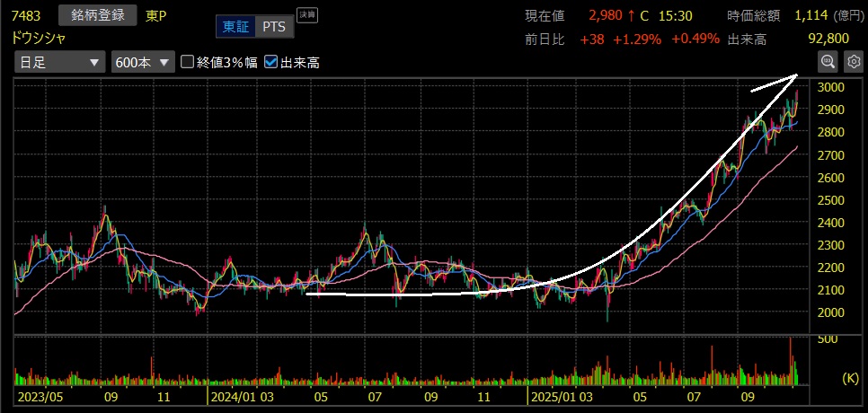
Task: Switch to the 東証 tab
Action: [x=236, y=27]
